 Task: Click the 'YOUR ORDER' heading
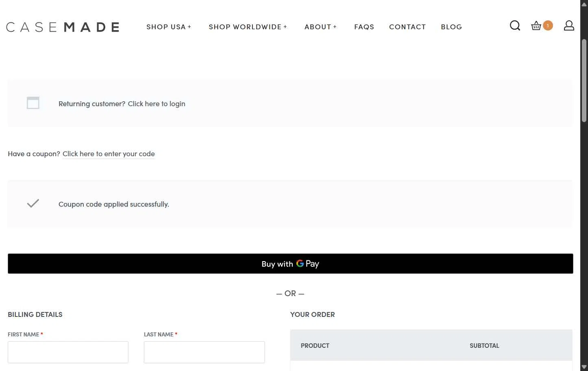pyautogui.click(x=312, y=314)
